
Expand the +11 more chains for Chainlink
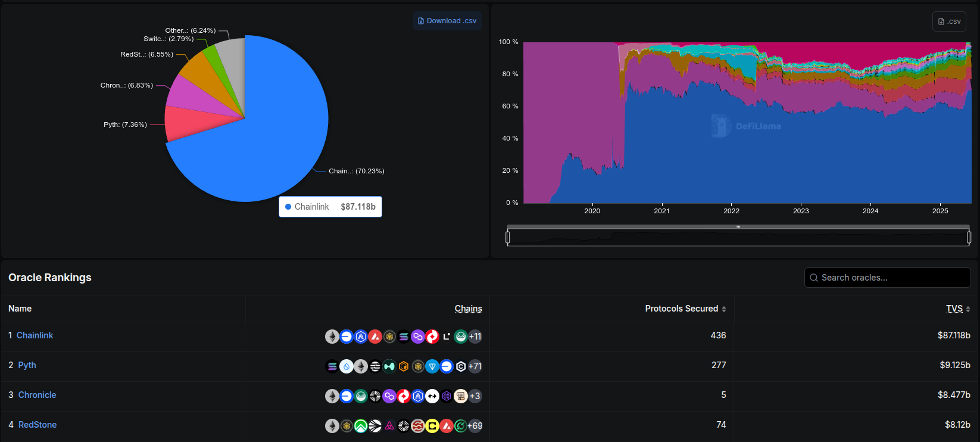[475, 337]
